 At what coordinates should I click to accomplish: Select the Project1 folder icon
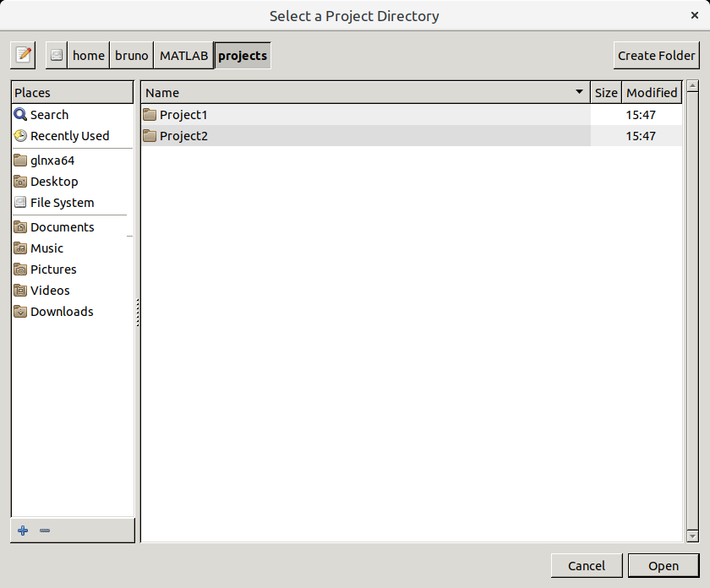(150, 115)
